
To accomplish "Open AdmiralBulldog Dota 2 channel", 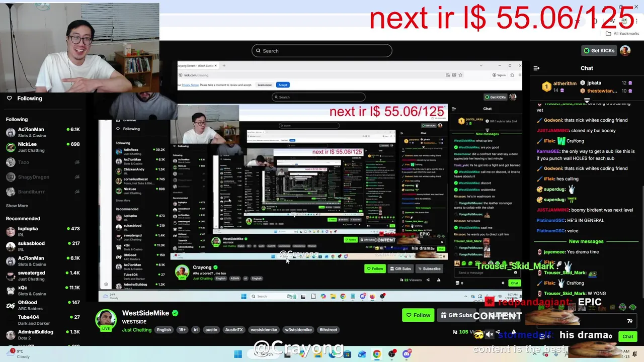I will tap(43, 334).
